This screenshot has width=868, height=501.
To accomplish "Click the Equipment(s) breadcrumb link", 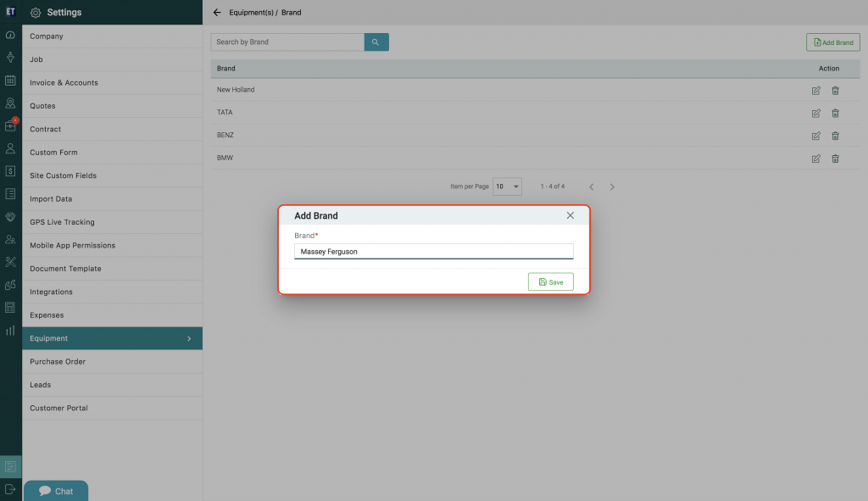I will click(251, 12).
